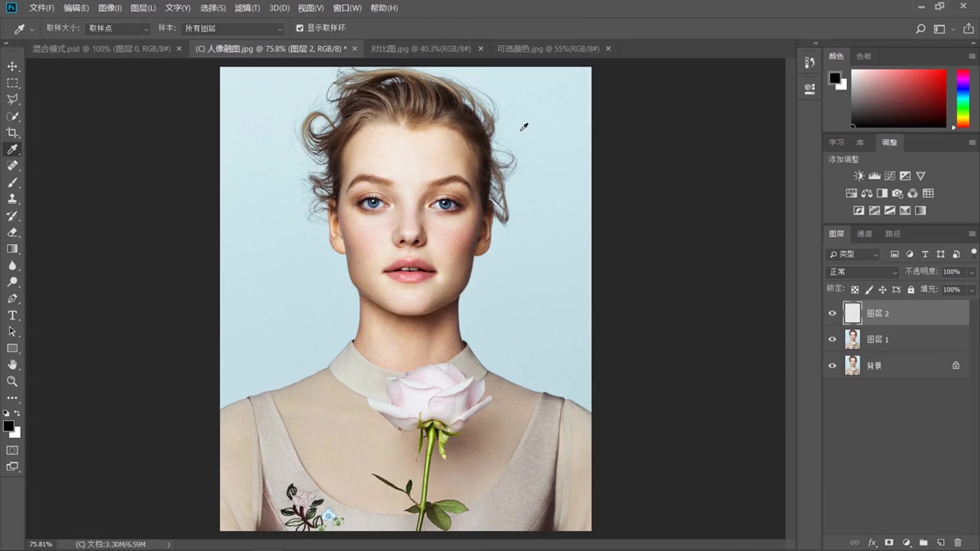
Task: Select the Horizontal Type tool
Action: click(12, 315)
